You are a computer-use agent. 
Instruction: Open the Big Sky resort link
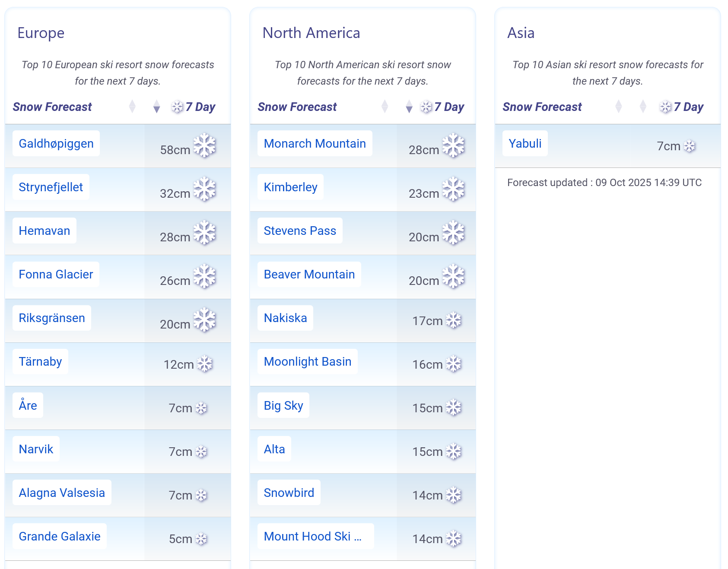click(x=283, y=405)
